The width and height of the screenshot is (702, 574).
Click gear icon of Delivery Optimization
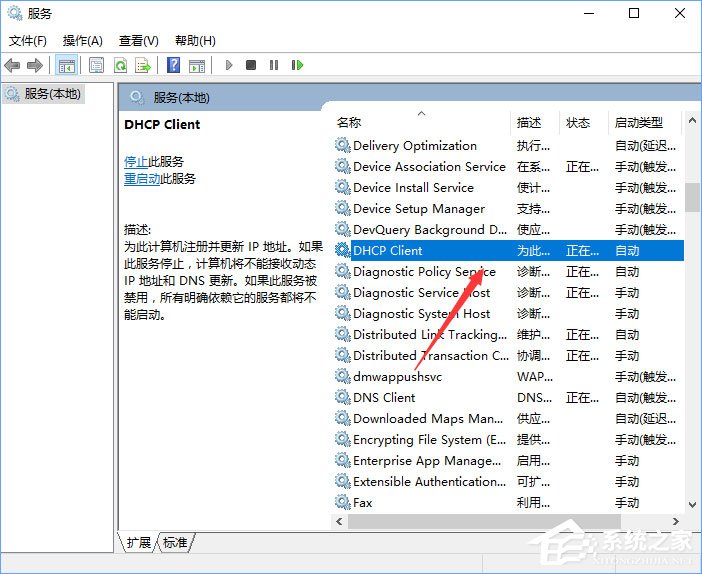pos(342,146)
